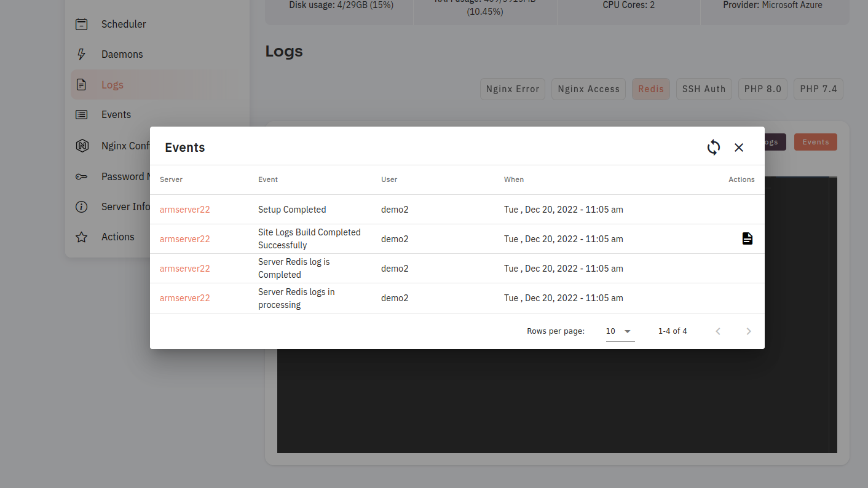Click the Server Info circle icon
Screen dimensions: 868x488
pos(81,207)
